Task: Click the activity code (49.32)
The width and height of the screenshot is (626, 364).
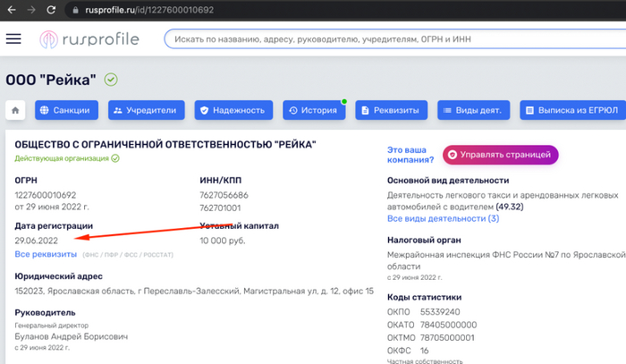Action: pos(510,207)
